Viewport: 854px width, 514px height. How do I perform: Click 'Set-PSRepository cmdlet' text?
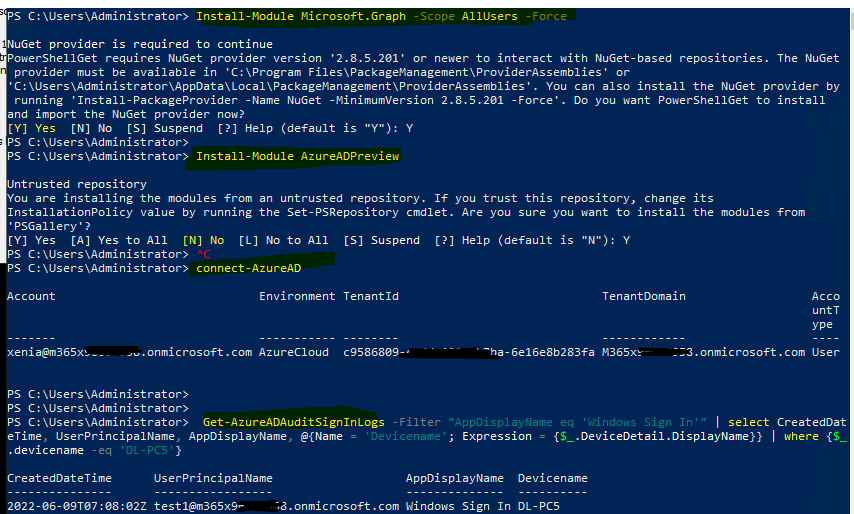[371, 212]
